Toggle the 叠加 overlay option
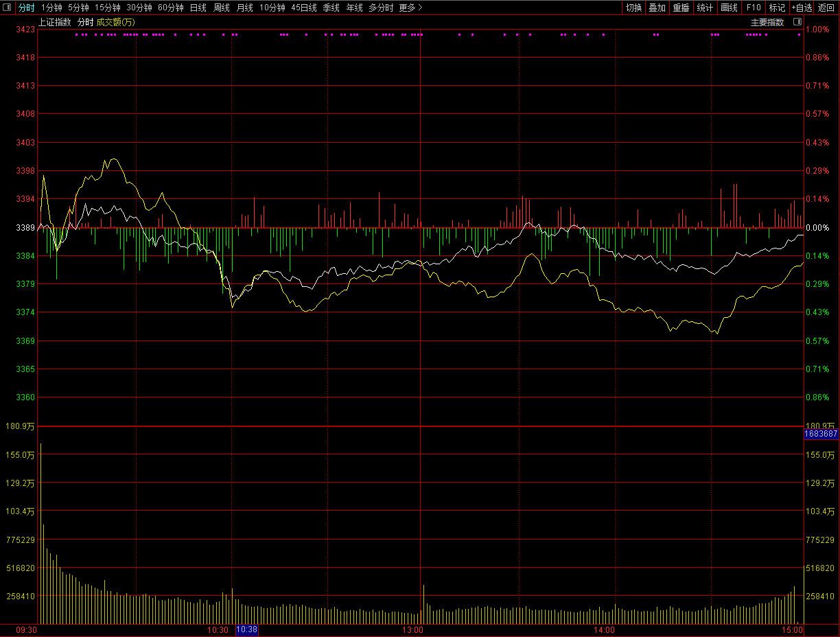The image size is (840, 637). (657, 8)
